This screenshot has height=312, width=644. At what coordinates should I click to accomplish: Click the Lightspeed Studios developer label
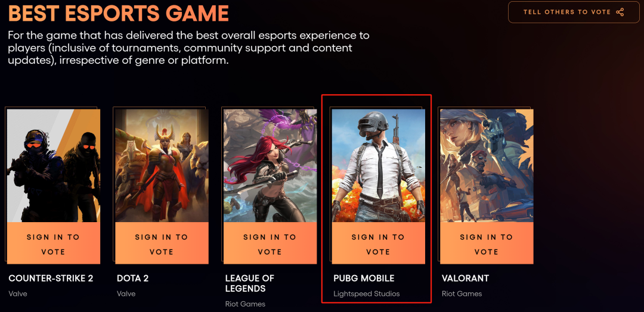(x=366, y=294)
